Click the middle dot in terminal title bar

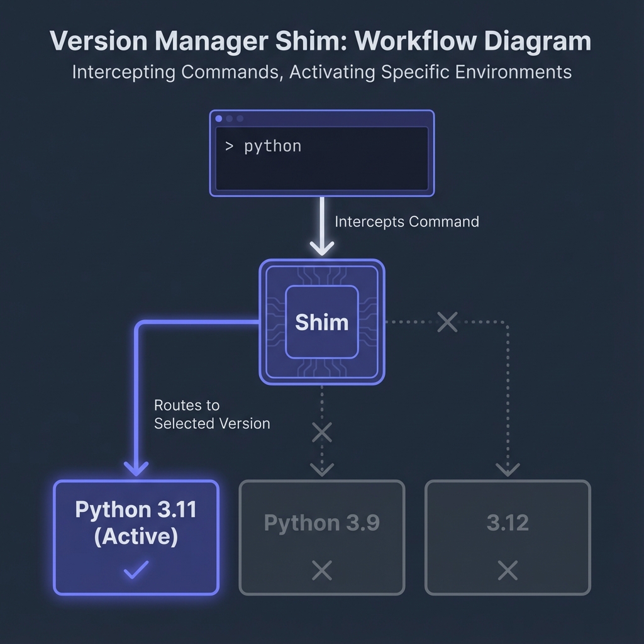coord(230,118)
